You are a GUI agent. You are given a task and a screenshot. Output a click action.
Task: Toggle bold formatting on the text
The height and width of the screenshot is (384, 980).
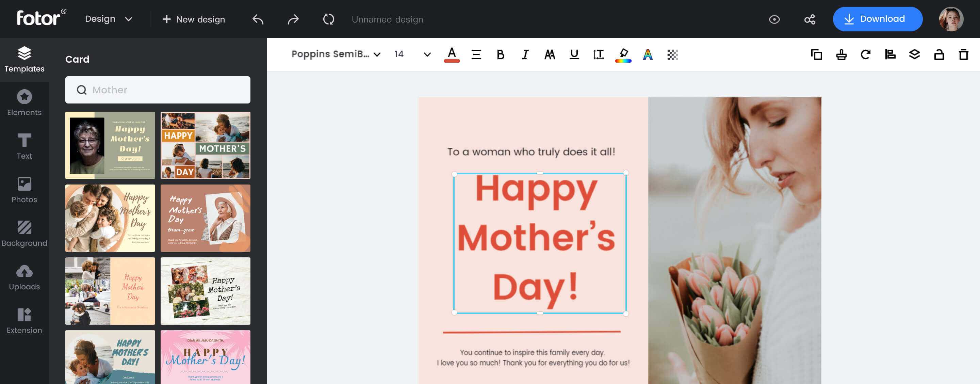click(x=500, y=54)
